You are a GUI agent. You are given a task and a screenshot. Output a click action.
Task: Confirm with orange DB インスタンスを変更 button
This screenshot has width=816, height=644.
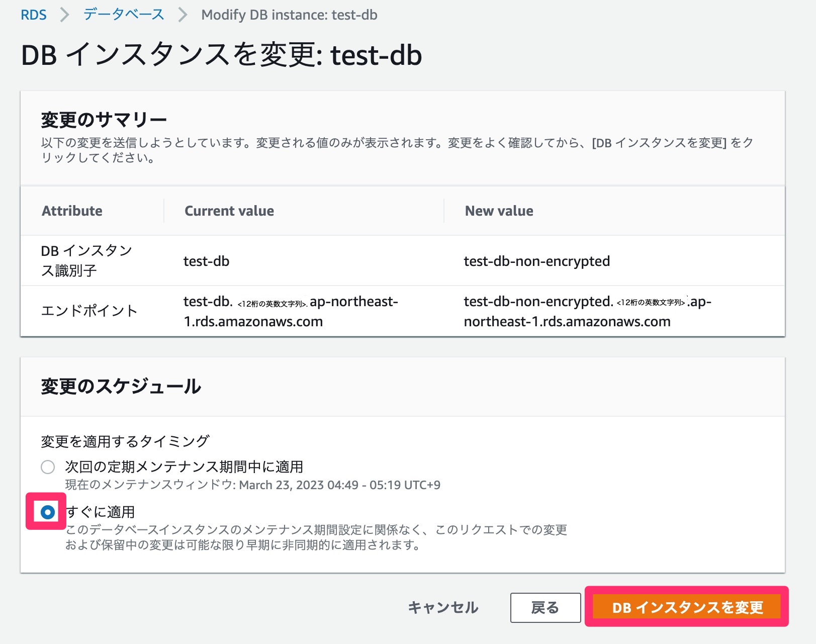(687, 607)
